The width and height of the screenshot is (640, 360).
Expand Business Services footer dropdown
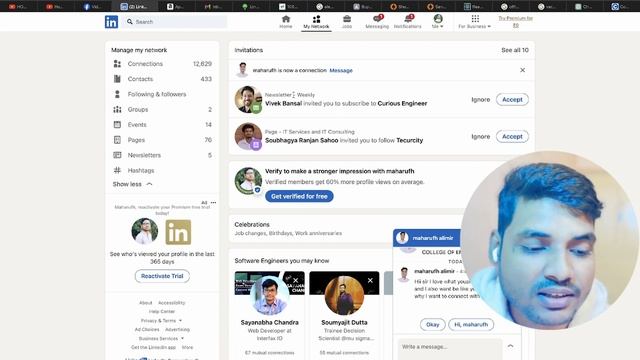[161, 338]
